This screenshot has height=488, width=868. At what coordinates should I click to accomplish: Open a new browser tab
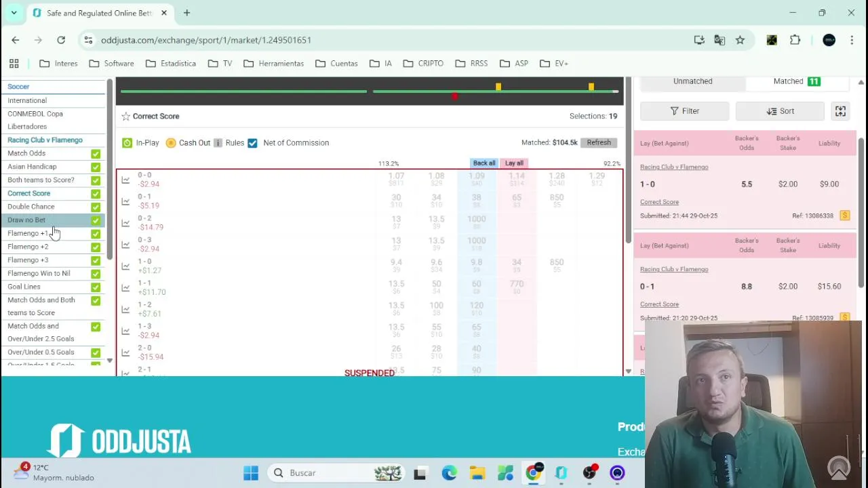tap(186, 13)
